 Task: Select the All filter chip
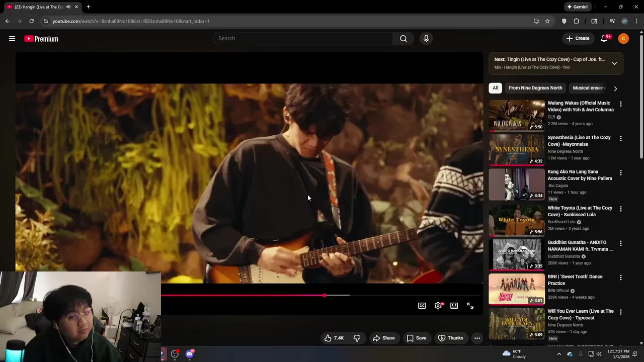[495, 88]
